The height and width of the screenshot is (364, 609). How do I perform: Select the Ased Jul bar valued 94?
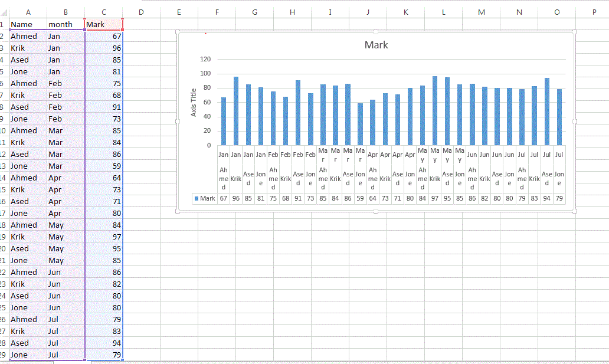[546, 112]
